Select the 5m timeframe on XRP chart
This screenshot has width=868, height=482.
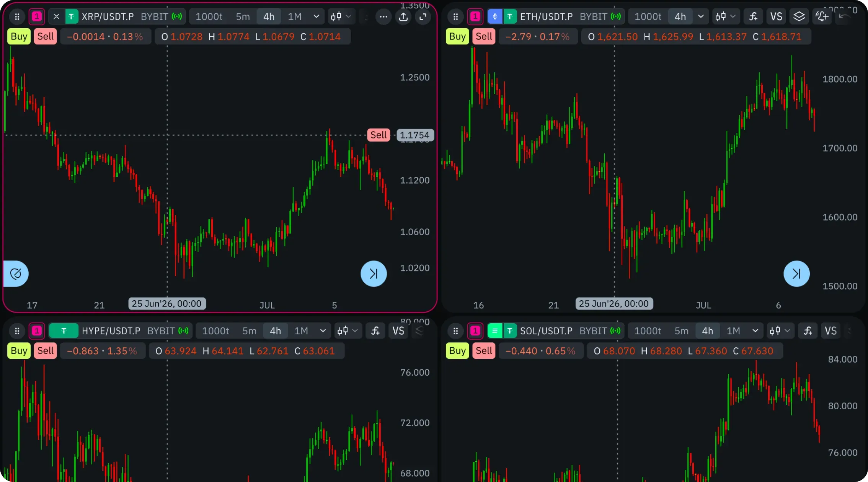243,17
